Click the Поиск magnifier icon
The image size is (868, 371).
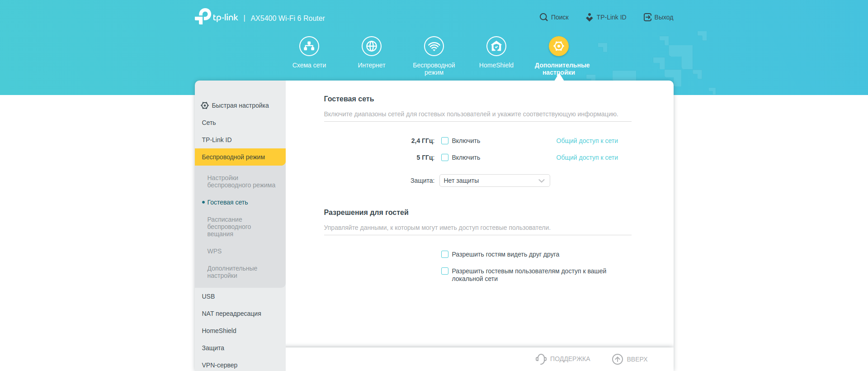point(543,17)
